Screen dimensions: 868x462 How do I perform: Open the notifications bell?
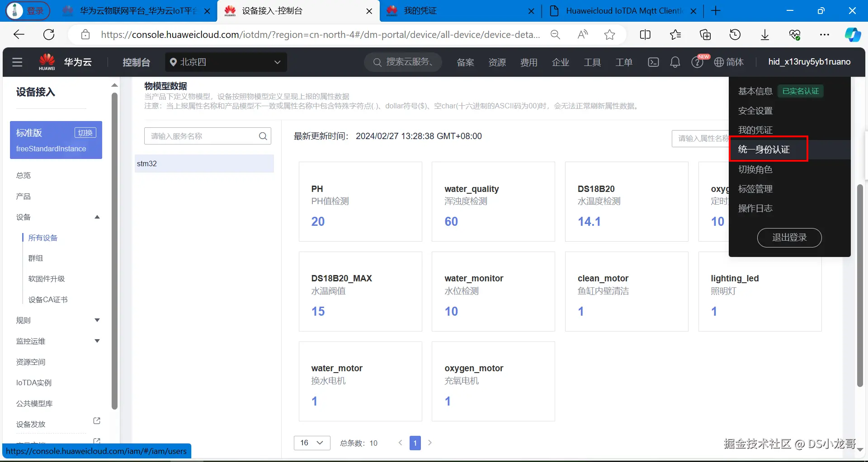coord(675,62)
